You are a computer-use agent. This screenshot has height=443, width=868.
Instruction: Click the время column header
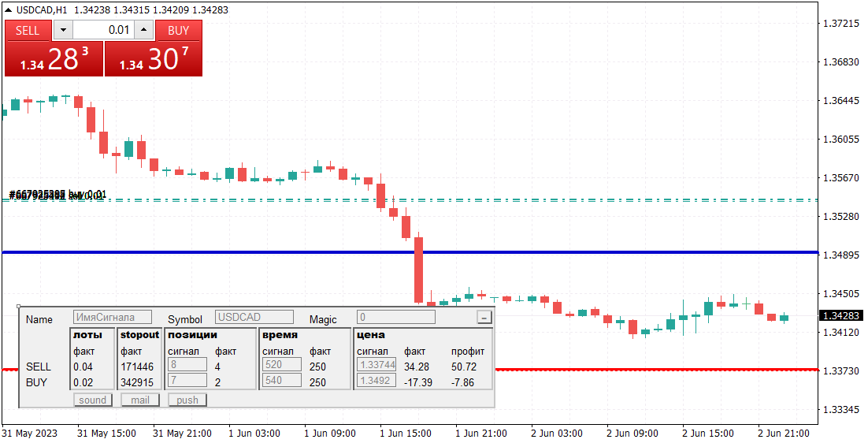tap(280, 334)
